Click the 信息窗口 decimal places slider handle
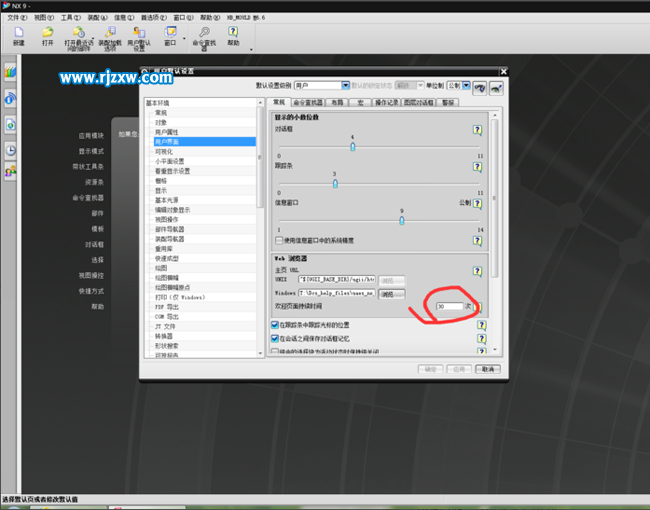The image size is (650, 510). [401, 221]
